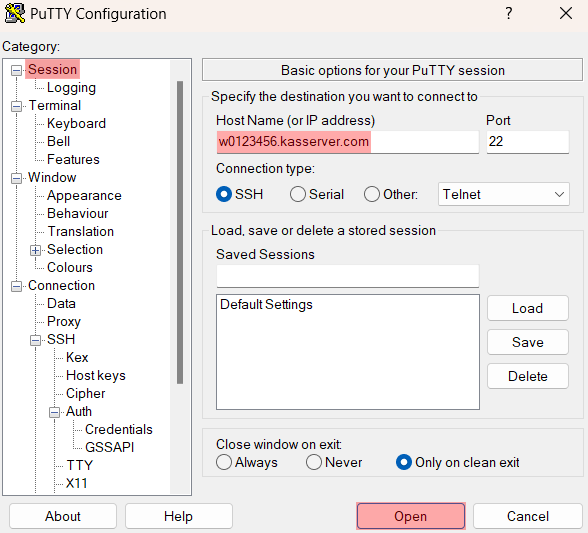Click the Host Name input field

348,142
